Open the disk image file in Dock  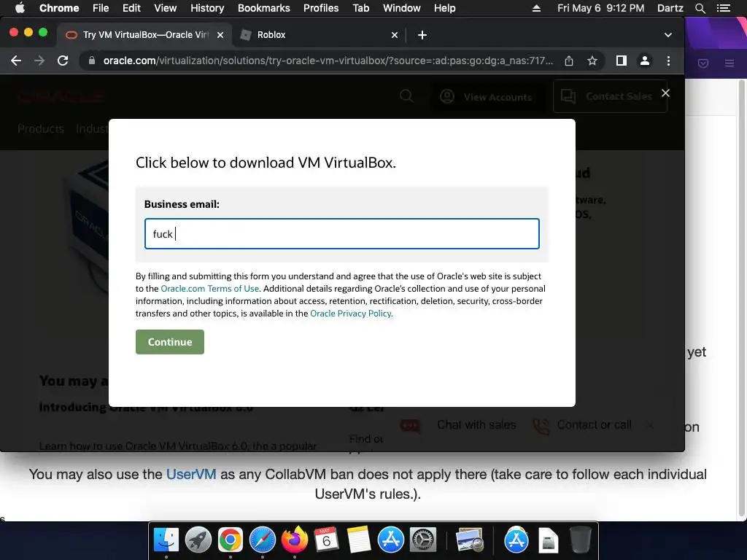[x=549, y=540]
